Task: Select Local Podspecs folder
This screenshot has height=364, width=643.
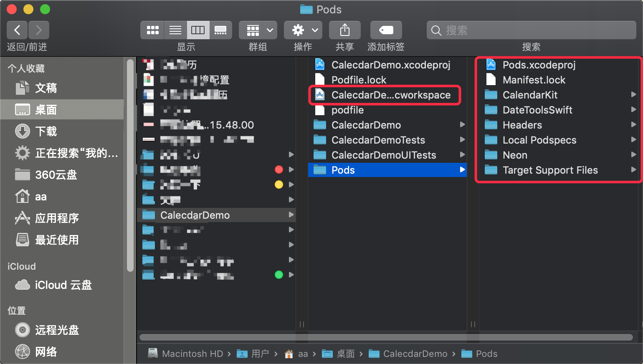Action: pyautogui.click(x=559, y=140)
